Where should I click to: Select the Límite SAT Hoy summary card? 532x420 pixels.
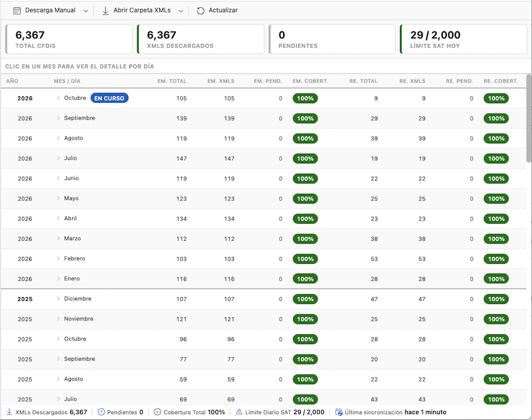pos(463,39)
